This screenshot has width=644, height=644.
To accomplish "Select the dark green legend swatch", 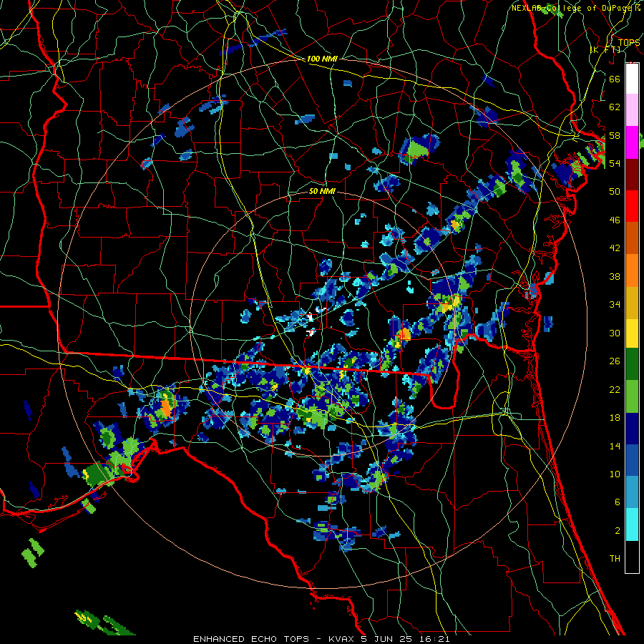I will [x=632, y=364].
